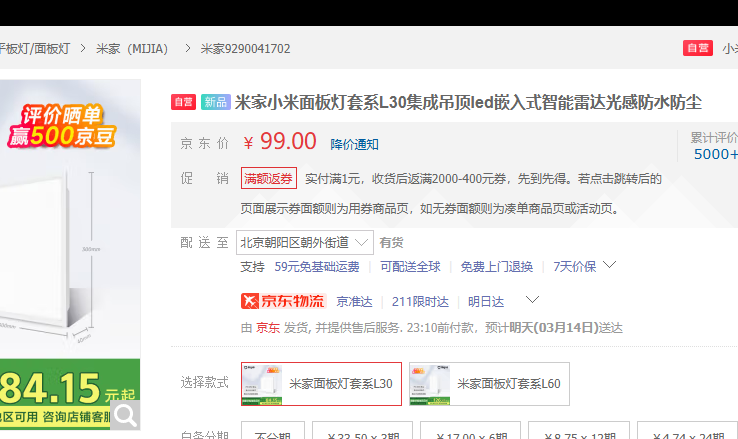Viewport: 738px width, 439px height.
Task: Click 明日达 delivery option
Action: point(486,302)
